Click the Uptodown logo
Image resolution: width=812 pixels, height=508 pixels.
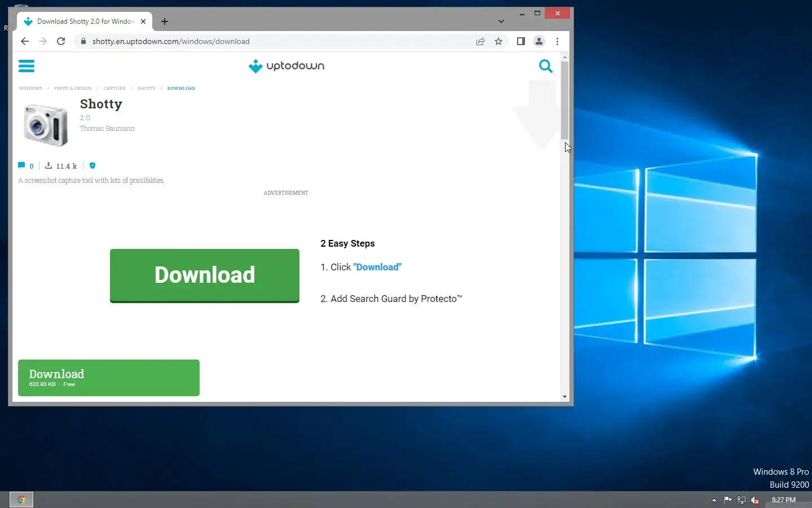(286, 66)
